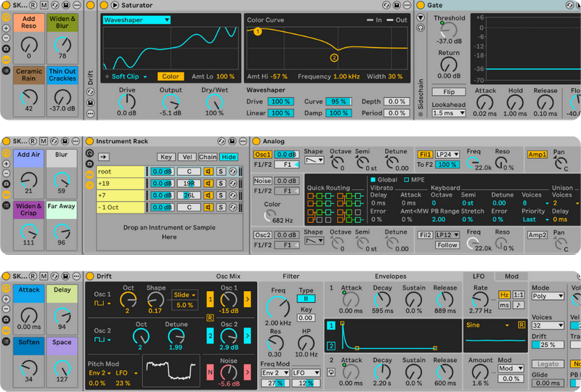Enable the Legato toggle in Drift

[548, 364]
